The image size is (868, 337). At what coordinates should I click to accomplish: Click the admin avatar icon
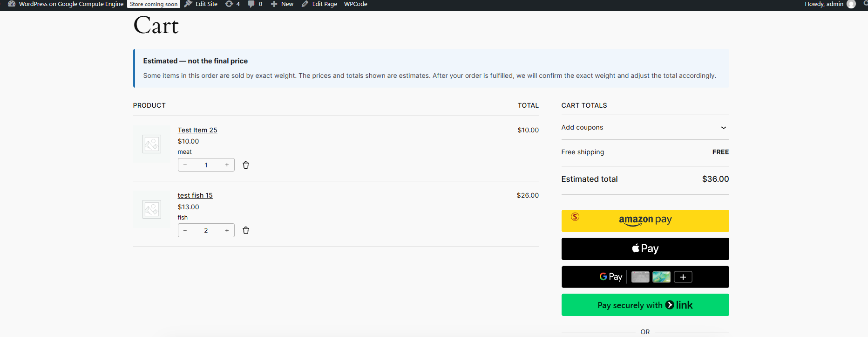pyautogui.click(x=851, y=4)
